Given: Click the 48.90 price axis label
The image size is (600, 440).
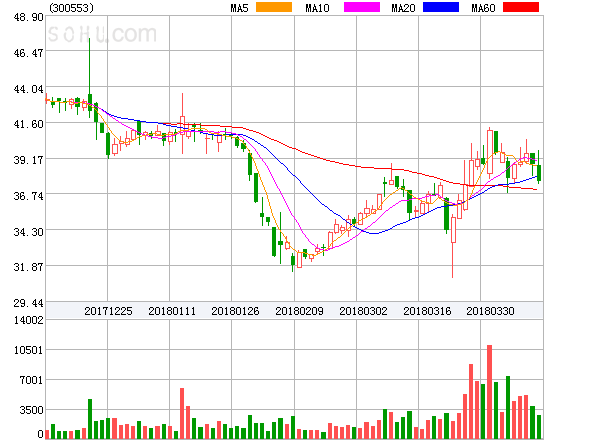Looking at the screenshot, I should [28, 17].
